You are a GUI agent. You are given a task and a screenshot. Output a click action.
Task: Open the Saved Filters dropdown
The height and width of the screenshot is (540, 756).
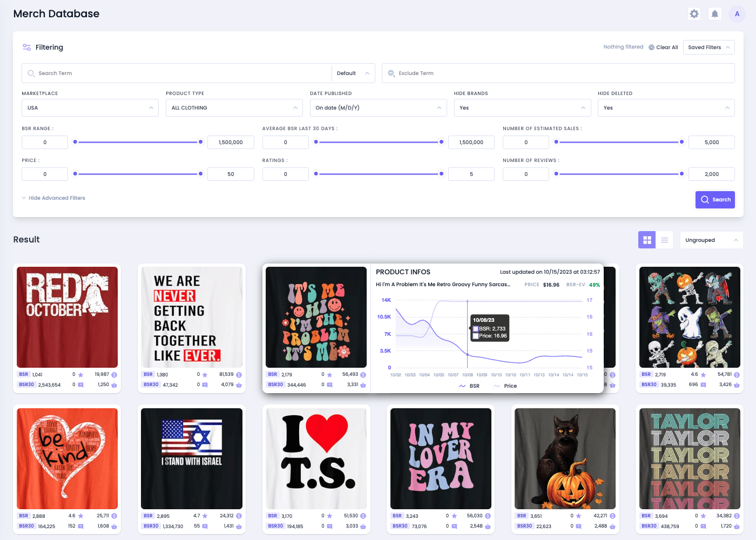click(708, 48)
